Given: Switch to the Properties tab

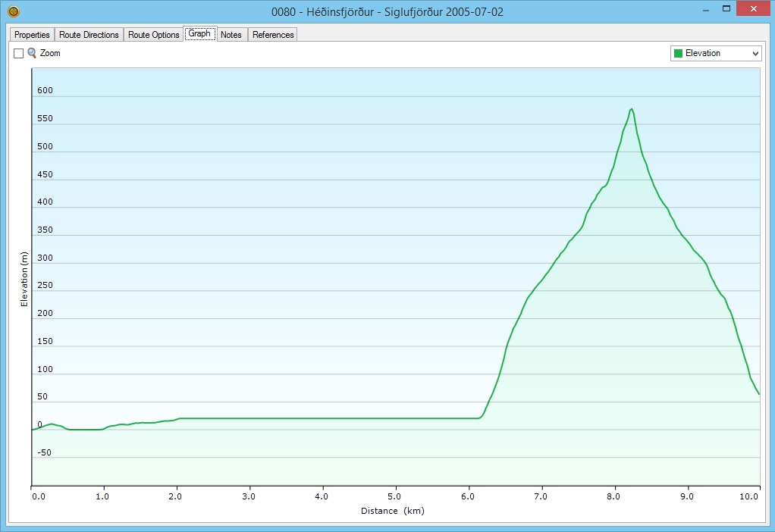Looking at the screenshot, I should (x=32, y=35).
